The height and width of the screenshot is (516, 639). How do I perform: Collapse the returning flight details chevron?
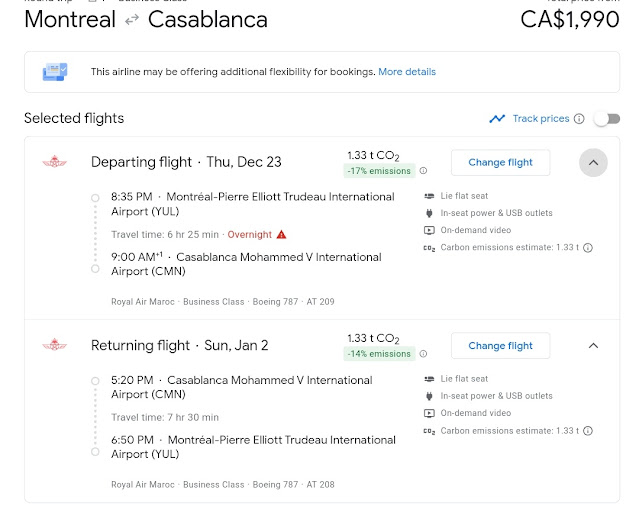pyautogui.click(x=593, y=346)
